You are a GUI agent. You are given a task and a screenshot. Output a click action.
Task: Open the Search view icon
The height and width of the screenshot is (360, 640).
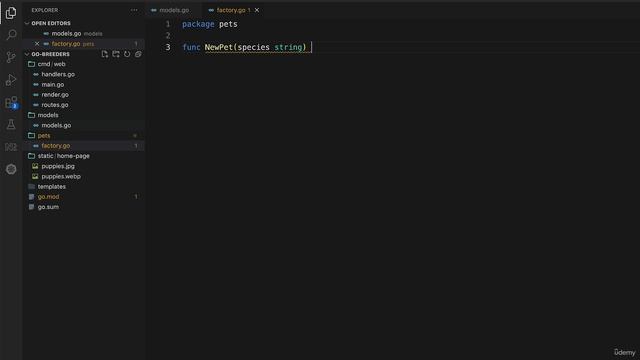pyautogui.click(x=11, y=35)
